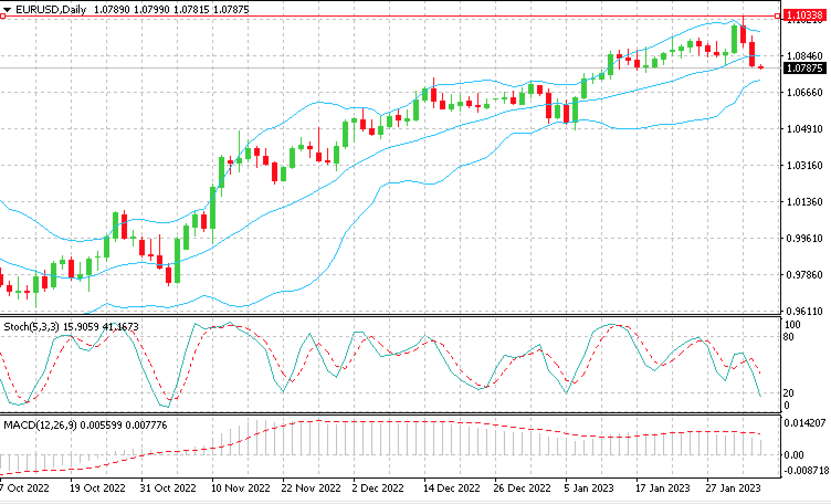The image size is (831, 504).
Task: Click the 1.06660 price scale value
Action: (x=804, y=92)
